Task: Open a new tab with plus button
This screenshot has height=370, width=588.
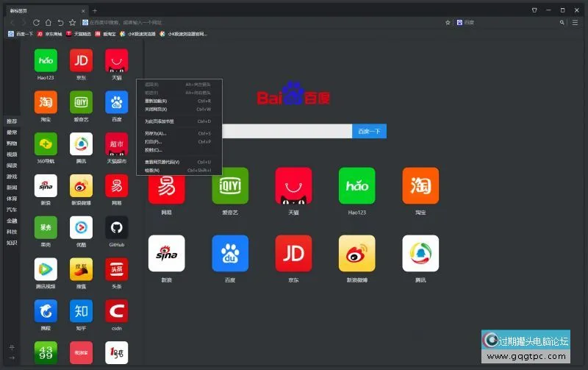Action: 94,10
